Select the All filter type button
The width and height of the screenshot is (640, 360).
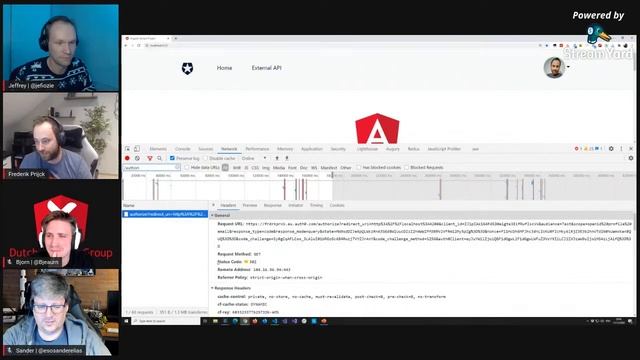click(225, 167)
